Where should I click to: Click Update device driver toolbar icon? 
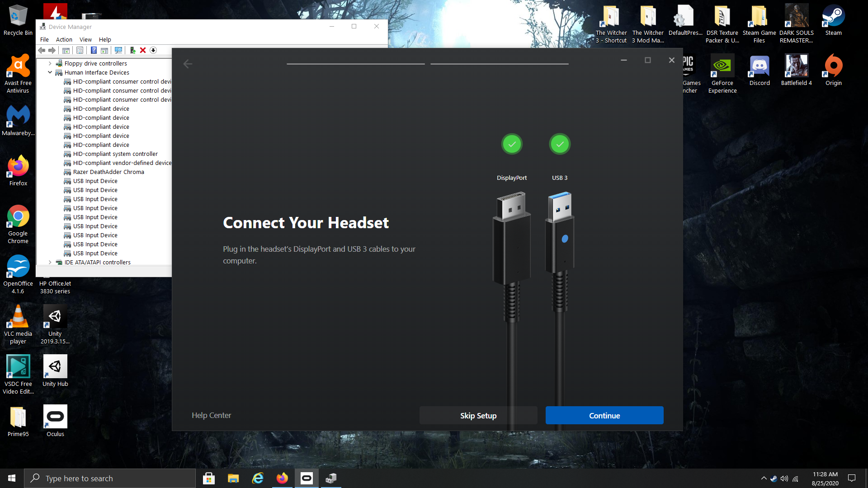tap(133, 50)
